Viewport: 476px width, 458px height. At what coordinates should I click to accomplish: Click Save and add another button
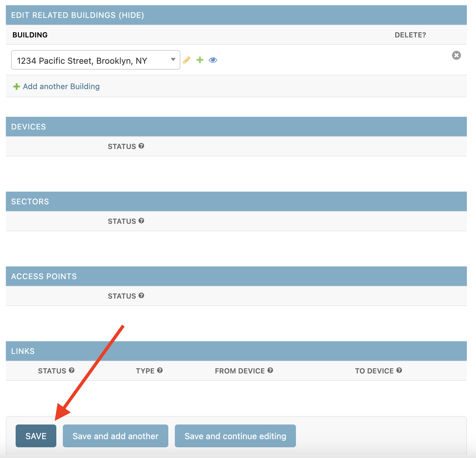point(116,436)
